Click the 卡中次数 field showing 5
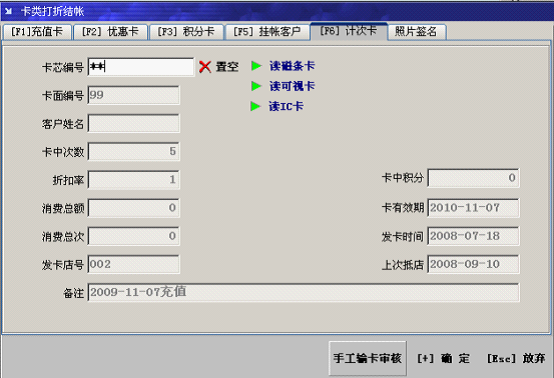 click(x=134, y=151)
